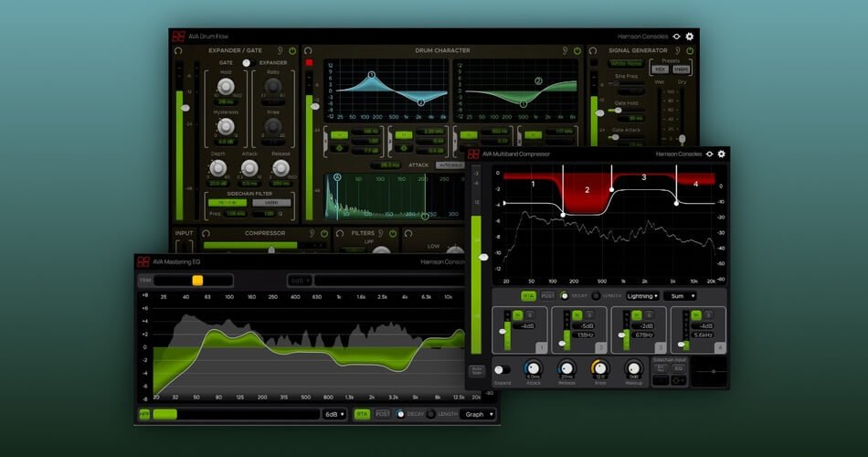Open the Graph dropdown in Mastering EQ
868x457 pixels.
point(479,414)
